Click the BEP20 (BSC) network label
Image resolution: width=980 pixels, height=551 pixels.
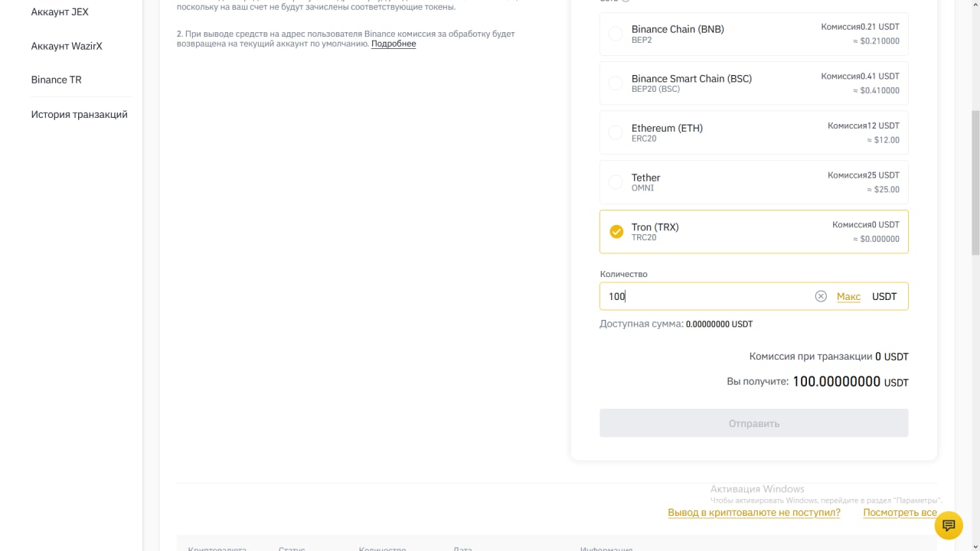[x=655, y=89]
